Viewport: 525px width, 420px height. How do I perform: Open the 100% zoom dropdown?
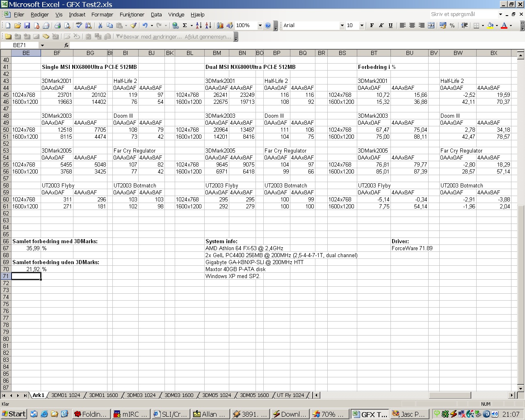click(x=260, y=25)
